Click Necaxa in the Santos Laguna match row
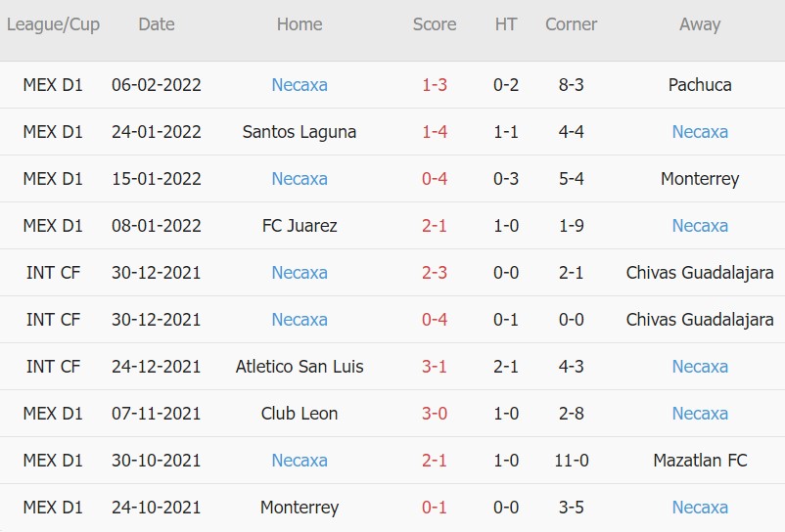The width and height of the screenshot is (785, 532). coord(700,132)
